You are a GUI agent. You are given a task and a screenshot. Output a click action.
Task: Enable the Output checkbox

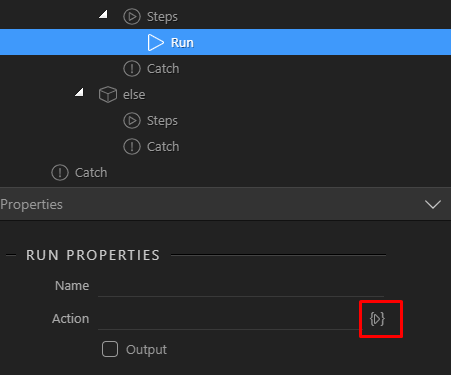tap(110, 349)
